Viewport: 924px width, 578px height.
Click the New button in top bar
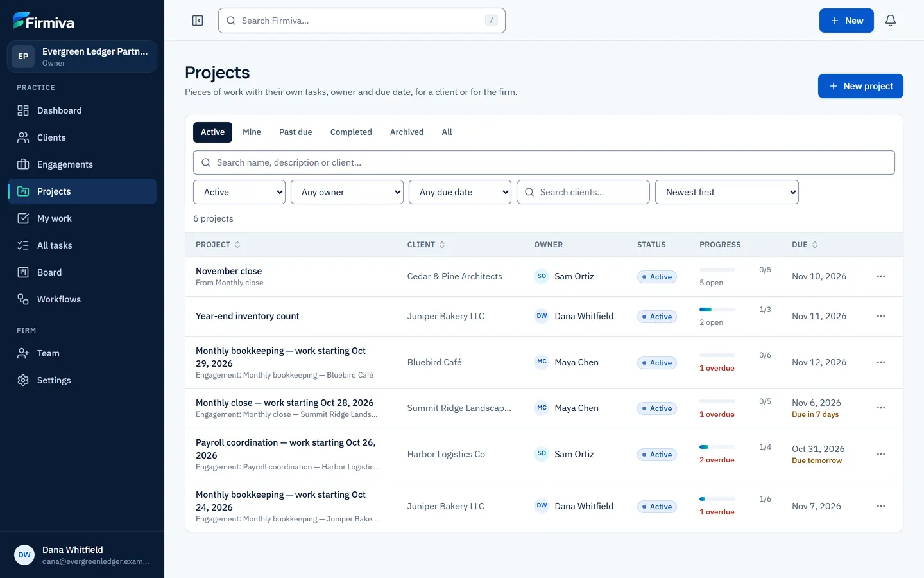[846, 21]
